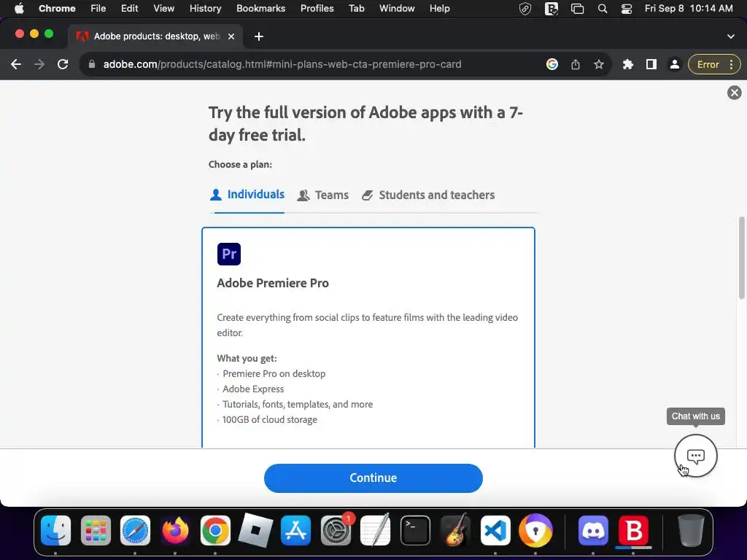Open the Window menu
Image resolution: width=747 pixels, height=560 pixels.
(397, 9)
